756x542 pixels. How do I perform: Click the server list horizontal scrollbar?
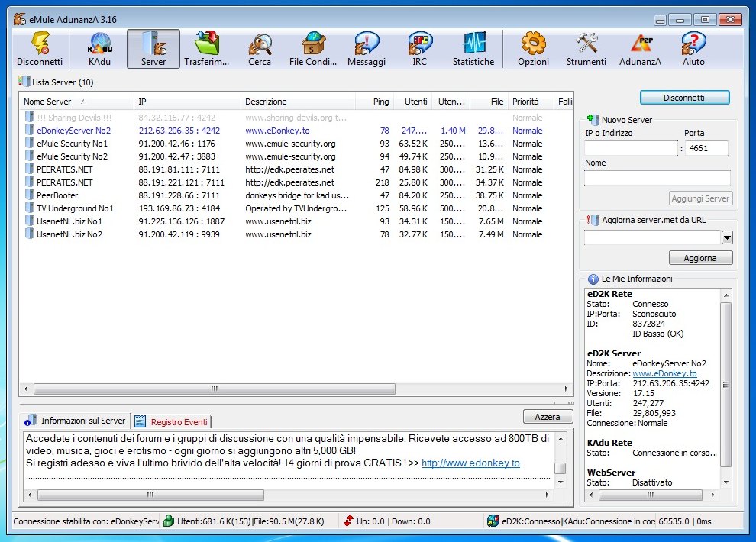(214, 389)
